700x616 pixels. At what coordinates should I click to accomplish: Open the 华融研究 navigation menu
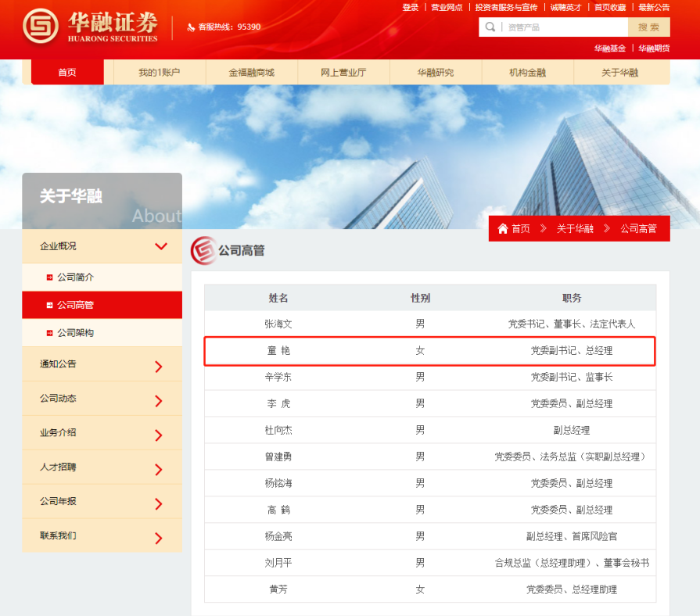(435, 73)
